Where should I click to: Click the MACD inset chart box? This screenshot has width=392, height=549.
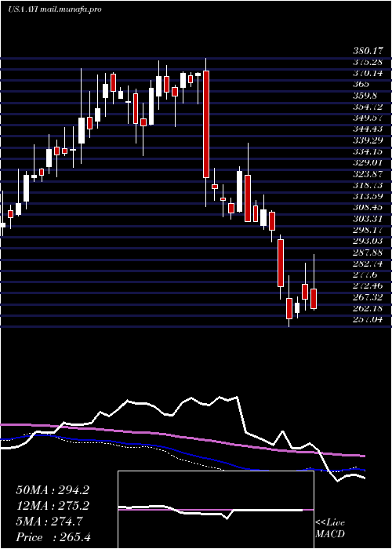(x=216, y=510)
